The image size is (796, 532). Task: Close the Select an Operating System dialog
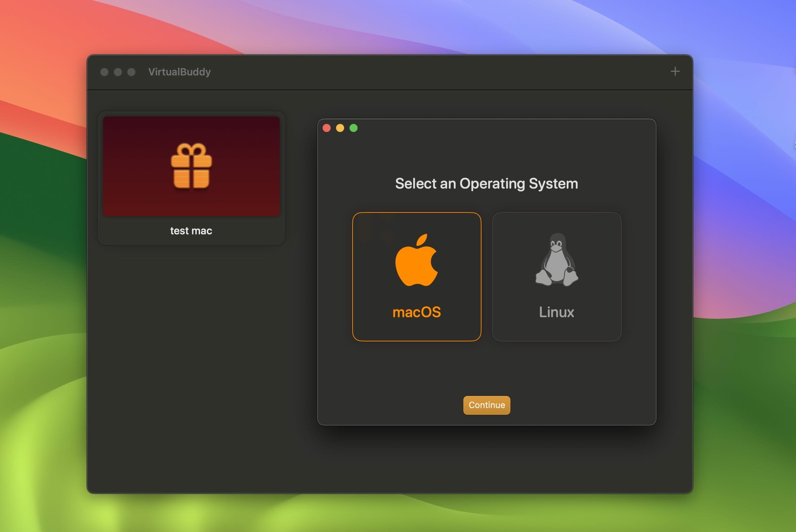[327, 128]
